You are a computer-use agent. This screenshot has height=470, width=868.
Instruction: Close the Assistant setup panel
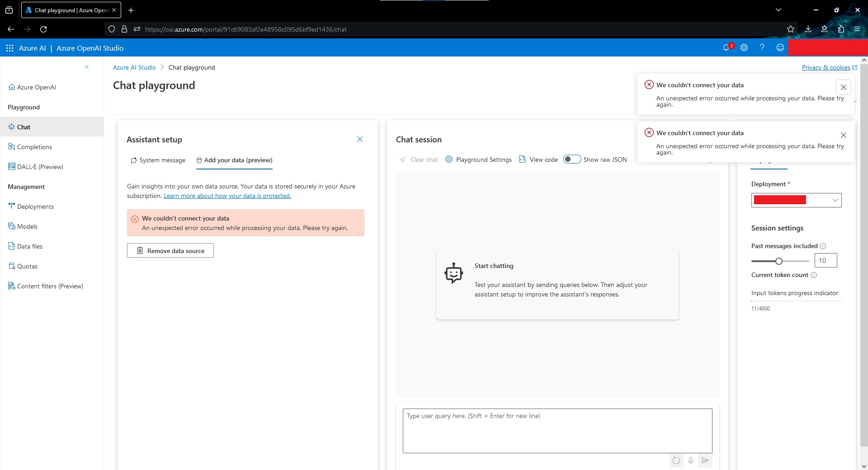click(360, 139)
